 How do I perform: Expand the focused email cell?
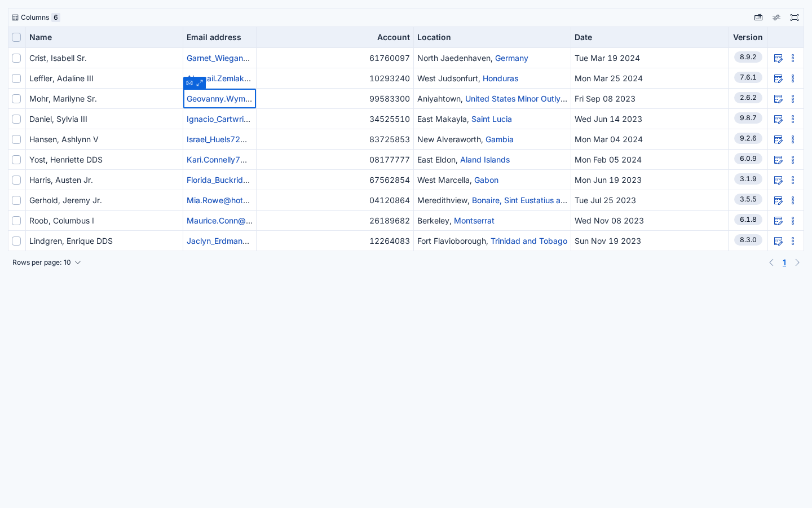[200, 83]
